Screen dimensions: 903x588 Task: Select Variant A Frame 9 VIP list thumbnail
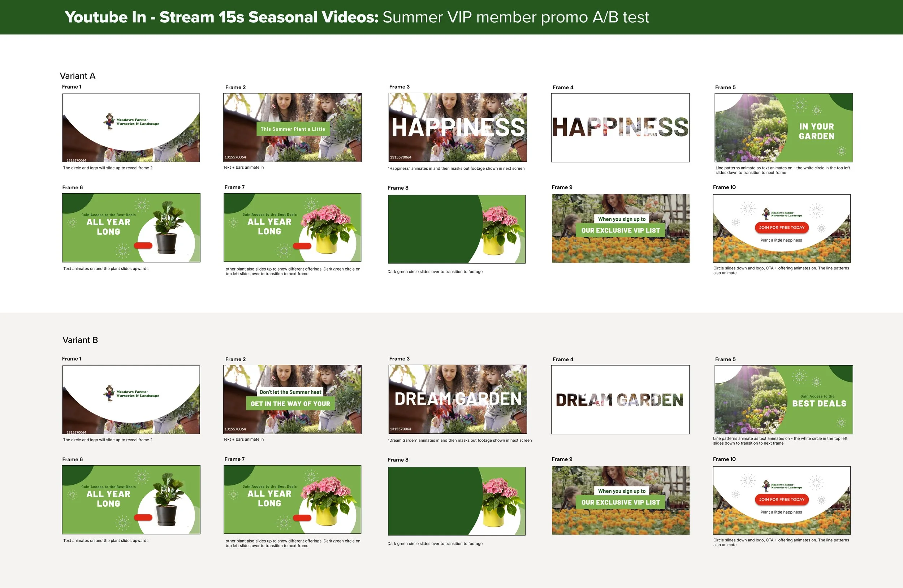click(x=621, y=228)
